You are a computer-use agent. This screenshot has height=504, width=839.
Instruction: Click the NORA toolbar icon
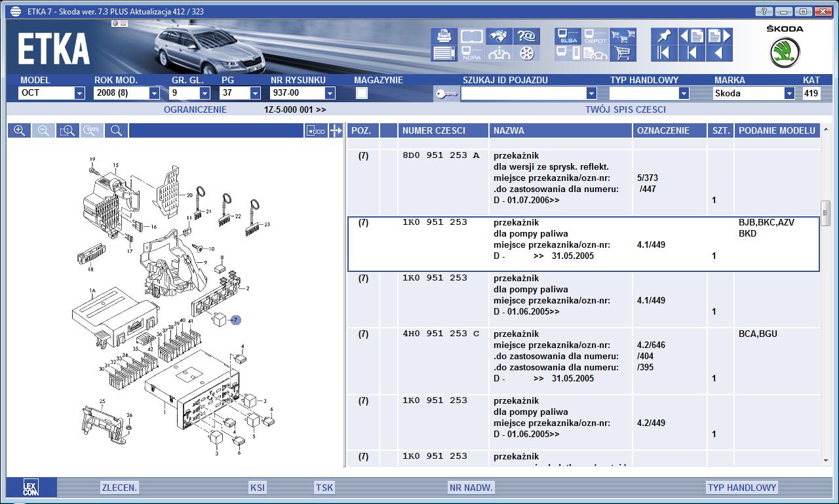pos(471,53)
